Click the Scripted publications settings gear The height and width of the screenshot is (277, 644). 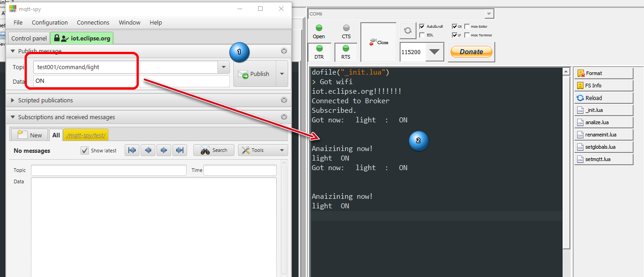click(284, 100)
